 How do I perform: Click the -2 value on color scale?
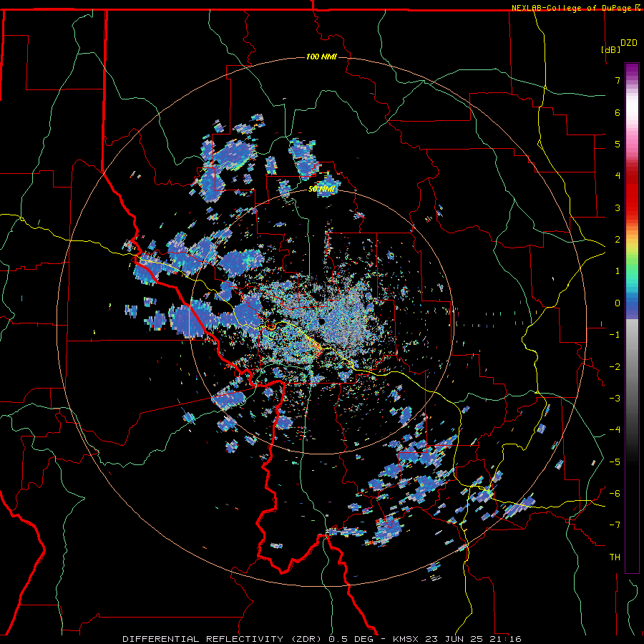[615, 367]
